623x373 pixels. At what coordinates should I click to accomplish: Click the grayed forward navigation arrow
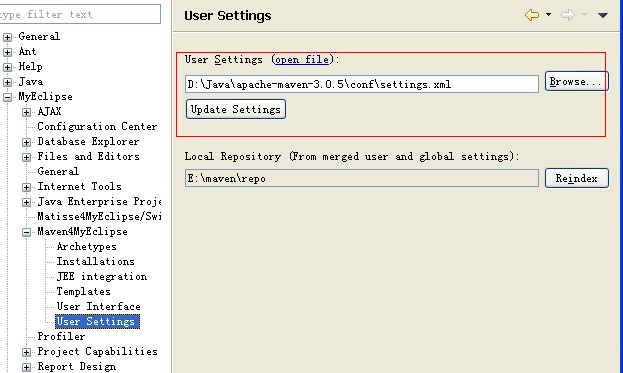point(567,15)
